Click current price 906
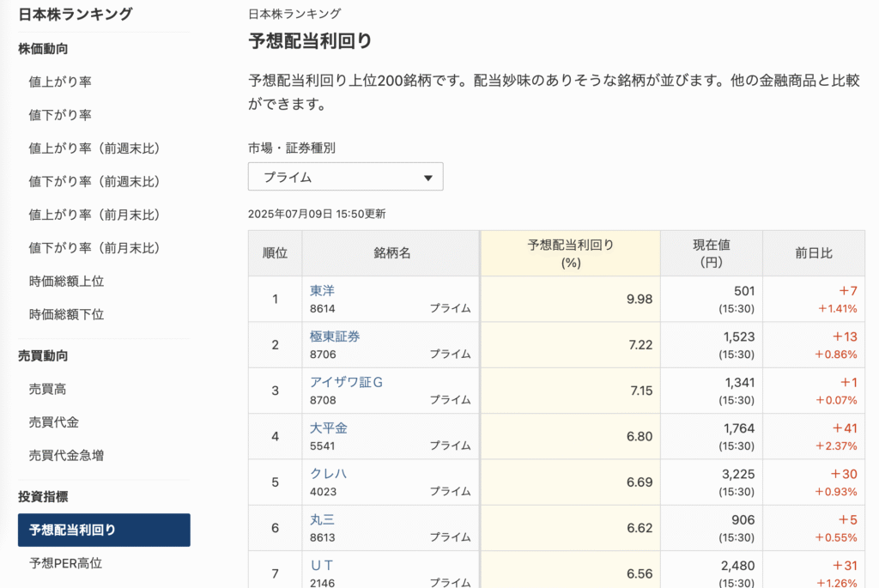The height and width of the screenshot is (588, 879). click(743, 520)
